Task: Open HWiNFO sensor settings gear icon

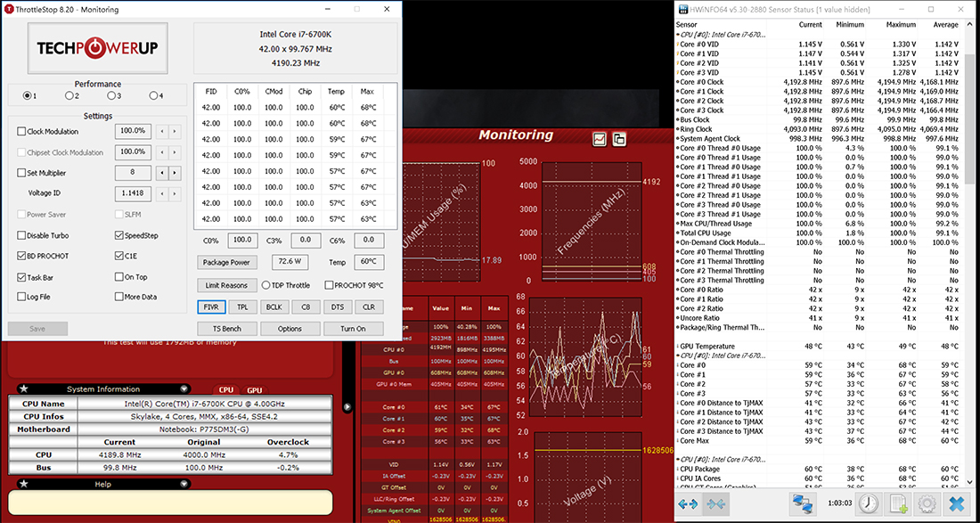Action: pyautogui.click(x=927, y=503)
